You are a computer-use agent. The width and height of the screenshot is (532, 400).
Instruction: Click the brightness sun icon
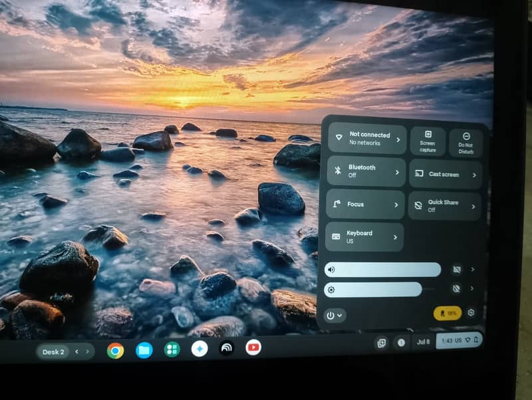pyautogui.click(x=331, y=290)
